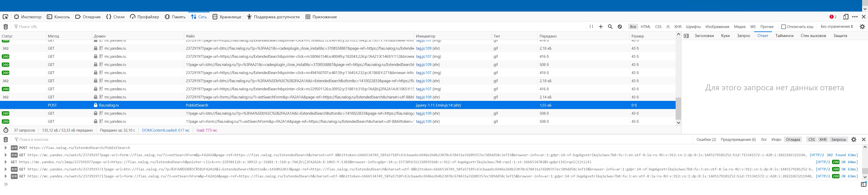Screen dimensions: 868x195
Task: Open the DevTools three-dots menu
Action: pyautogui.click(x=855, y=17)
